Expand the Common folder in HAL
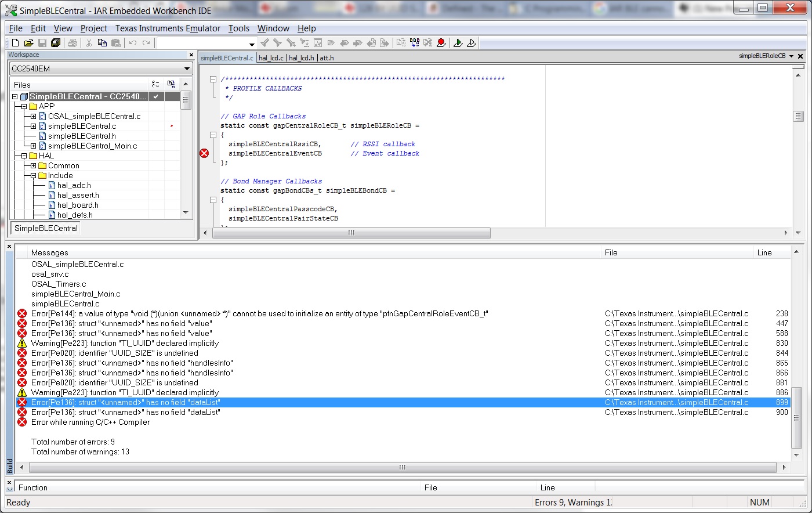812x513 pixels. point(33,165)
